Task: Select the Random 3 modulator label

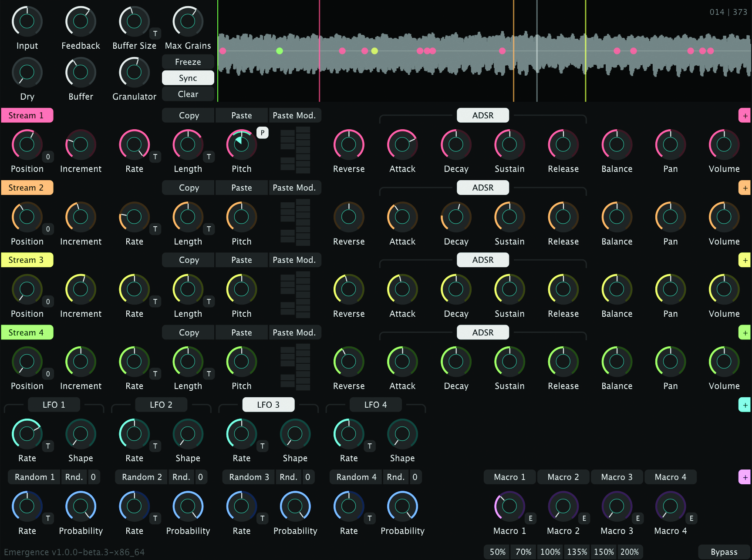Action: point(249,477)
